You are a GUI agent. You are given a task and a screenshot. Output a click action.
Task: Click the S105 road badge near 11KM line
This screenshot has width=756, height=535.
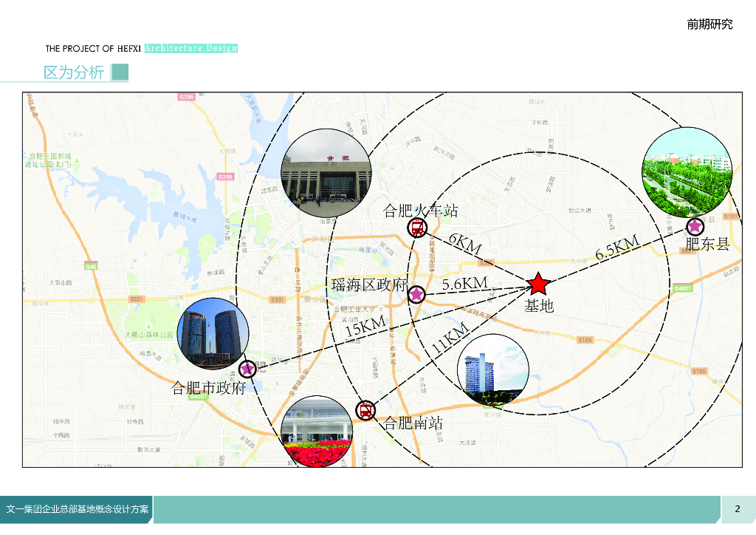585,340
